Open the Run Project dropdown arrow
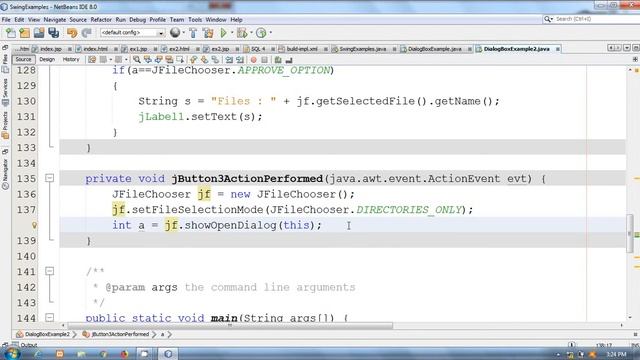The height and width of the screenshot is (360, 640). click(x=232, y=33)
